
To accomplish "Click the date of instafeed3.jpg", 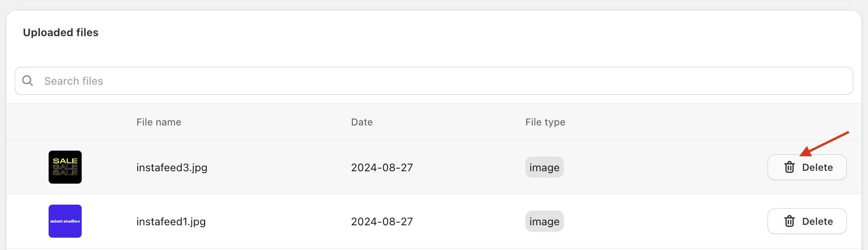I will point(382,168).
